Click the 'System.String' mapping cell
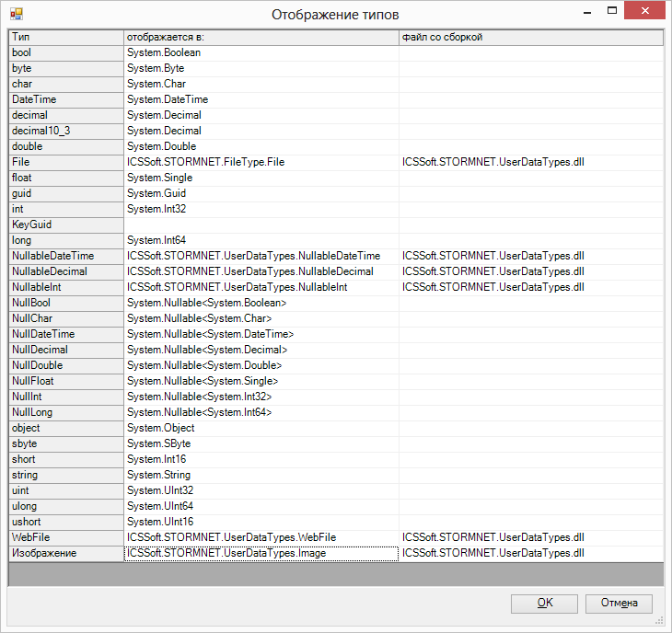 click(x=261, y=475)
